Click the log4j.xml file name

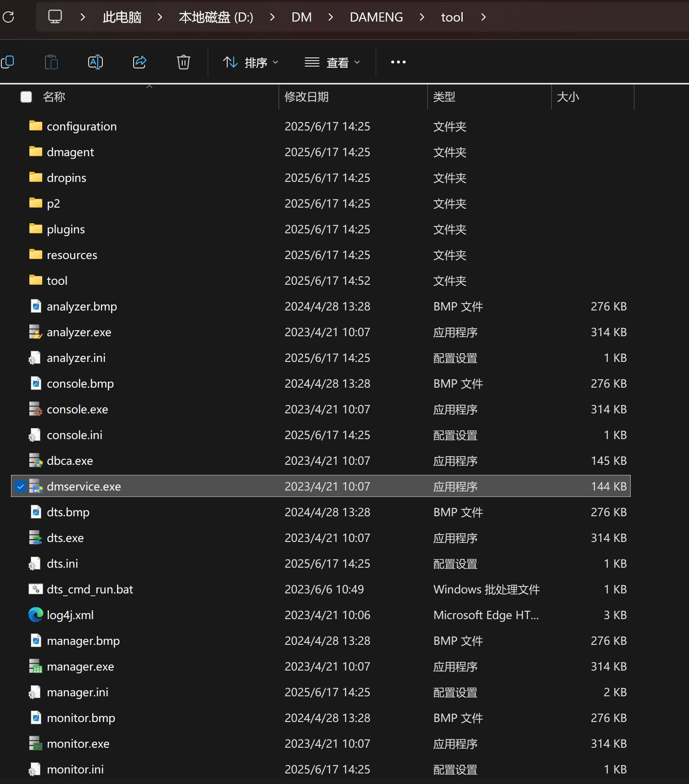(x=70, y=615)
